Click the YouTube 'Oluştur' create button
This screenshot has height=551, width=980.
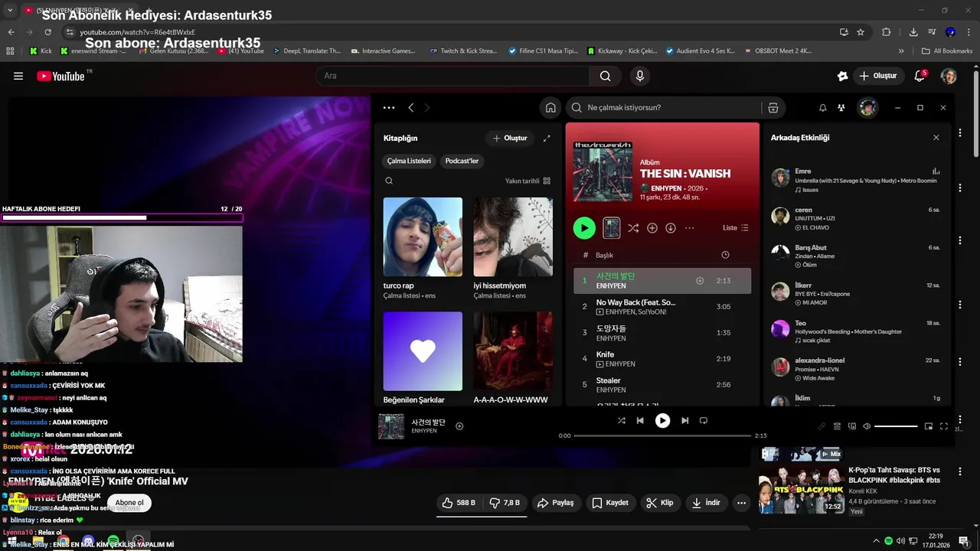878,76
